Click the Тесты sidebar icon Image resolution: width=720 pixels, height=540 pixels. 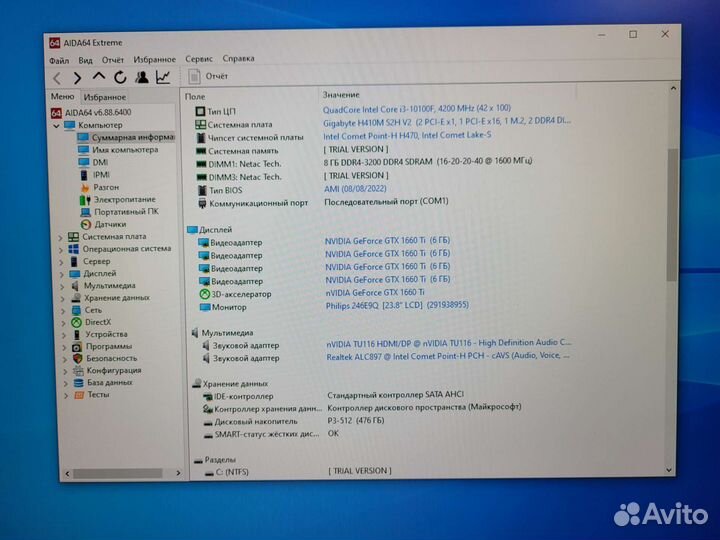tap(79, 394)
